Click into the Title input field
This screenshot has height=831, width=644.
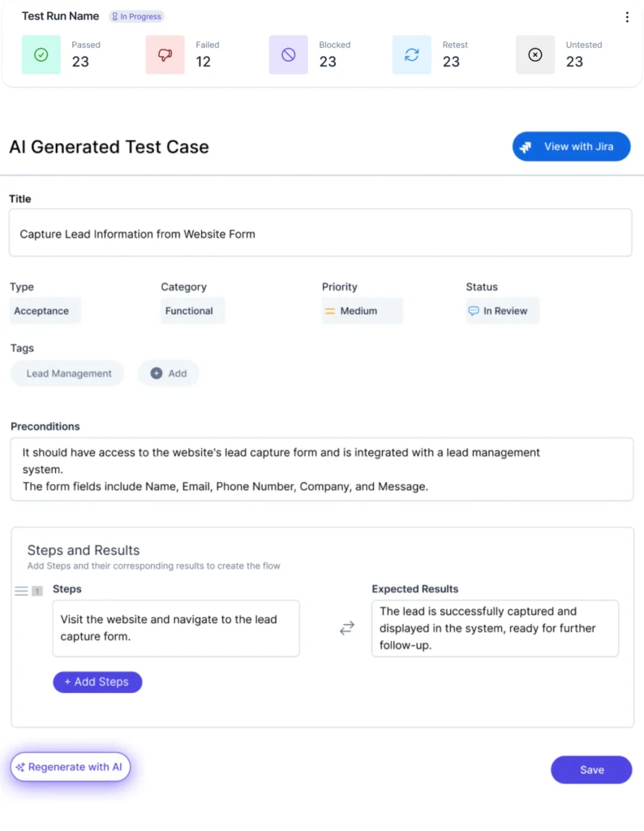click(320, 234)
